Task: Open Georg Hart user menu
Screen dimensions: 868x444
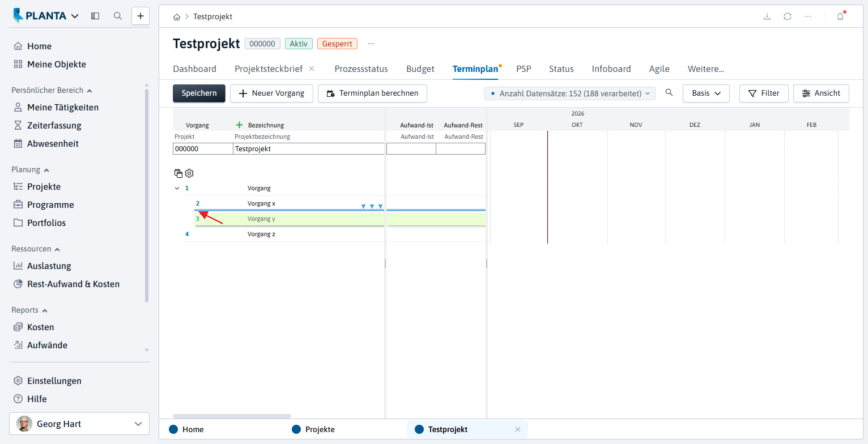Action: coord(79,424)
